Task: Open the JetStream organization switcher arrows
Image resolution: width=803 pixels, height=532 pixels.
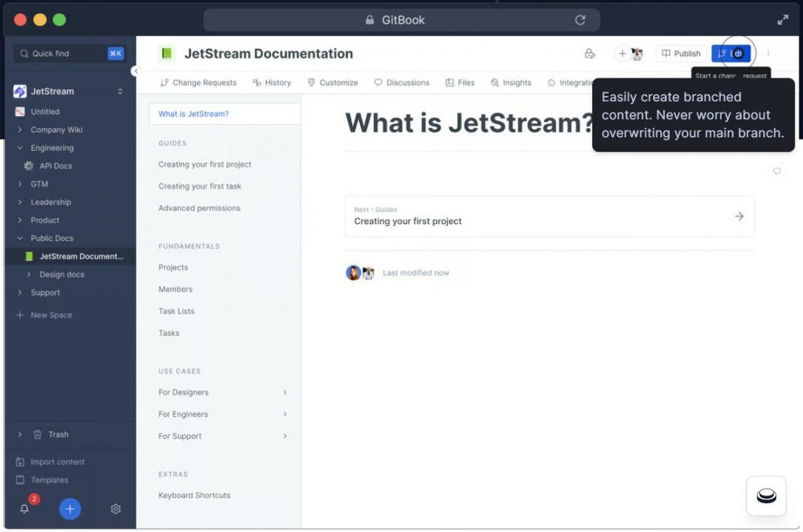Action: 120,91
